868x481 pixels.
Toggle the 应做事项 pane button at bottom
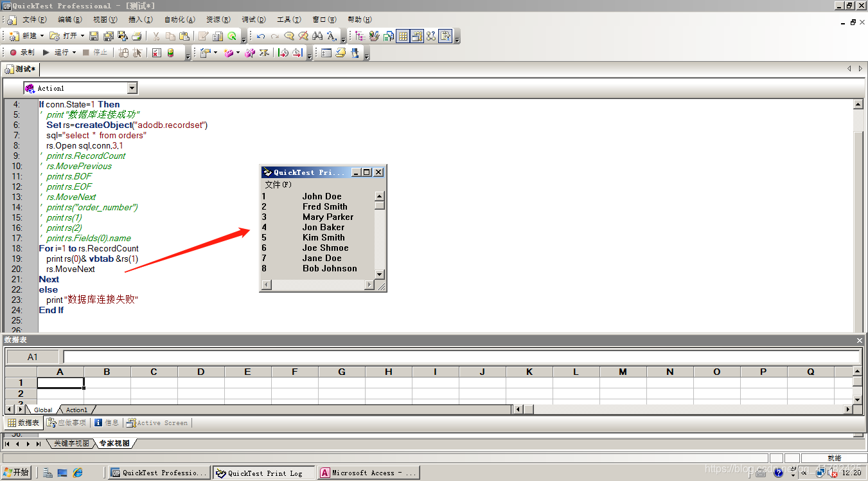(67, 422)
